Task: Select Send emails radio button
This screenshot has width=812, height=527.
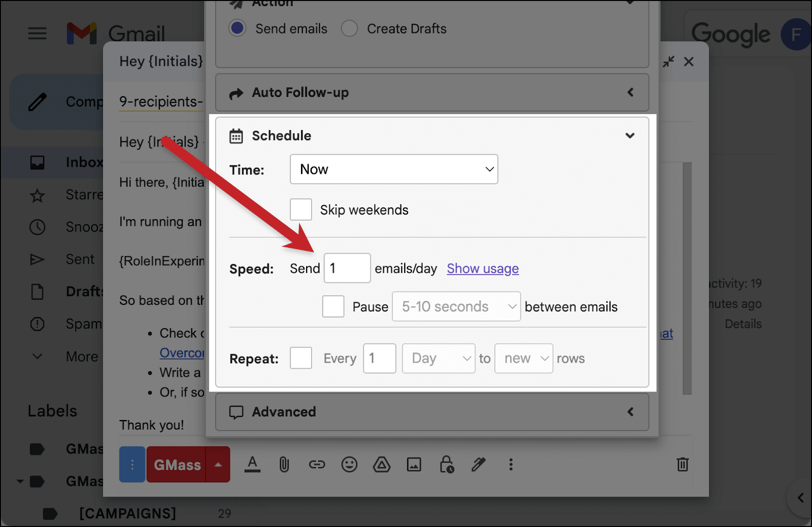Action: point(238,28)
